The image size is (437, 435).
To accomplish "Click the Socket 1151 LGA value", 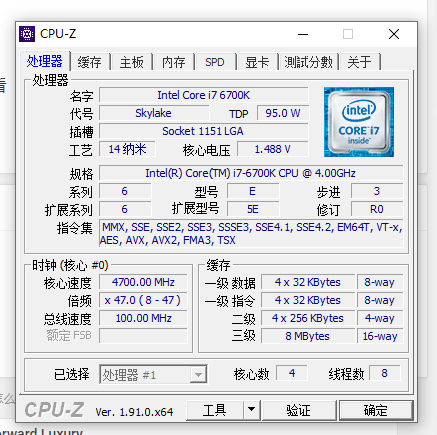I will pyautogui.click(x=204, y=131).
